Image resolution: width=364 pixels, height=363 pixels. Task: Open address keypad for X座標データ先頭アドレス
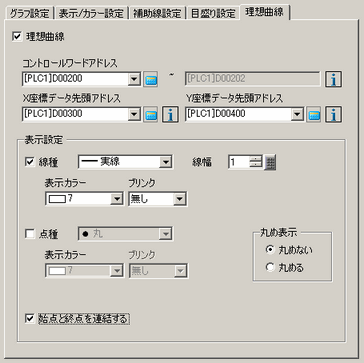click(151, 115)
